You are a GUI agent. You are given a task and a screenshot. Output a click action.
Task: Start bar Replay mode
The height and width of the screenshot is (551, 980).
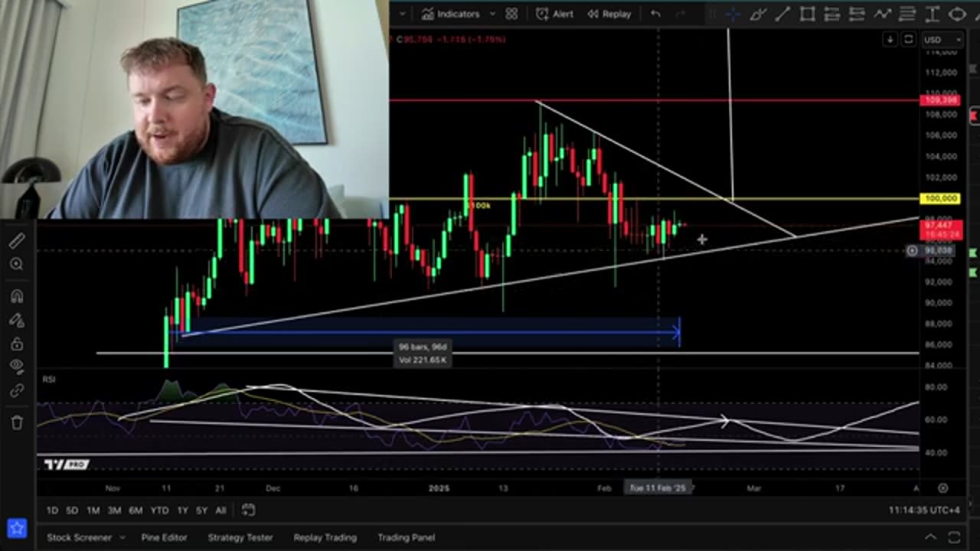[x=608, y=14]
